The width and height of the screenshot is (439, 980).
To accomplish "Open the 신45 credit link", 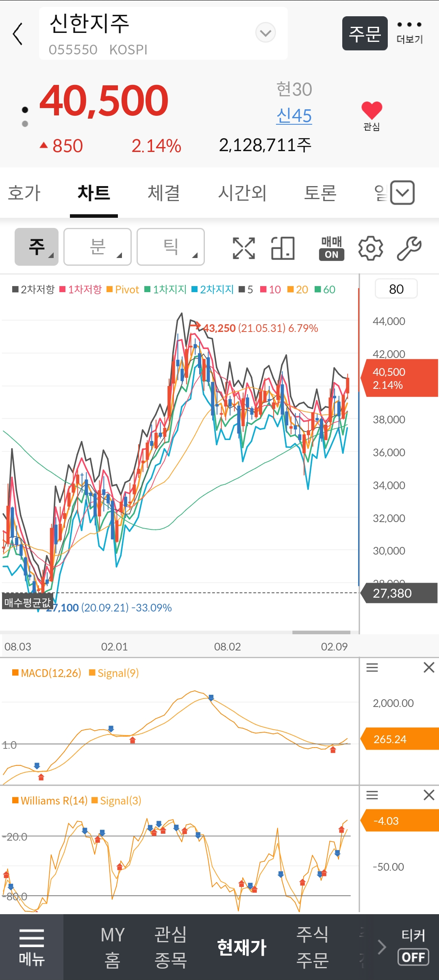I will coord(294,116).
